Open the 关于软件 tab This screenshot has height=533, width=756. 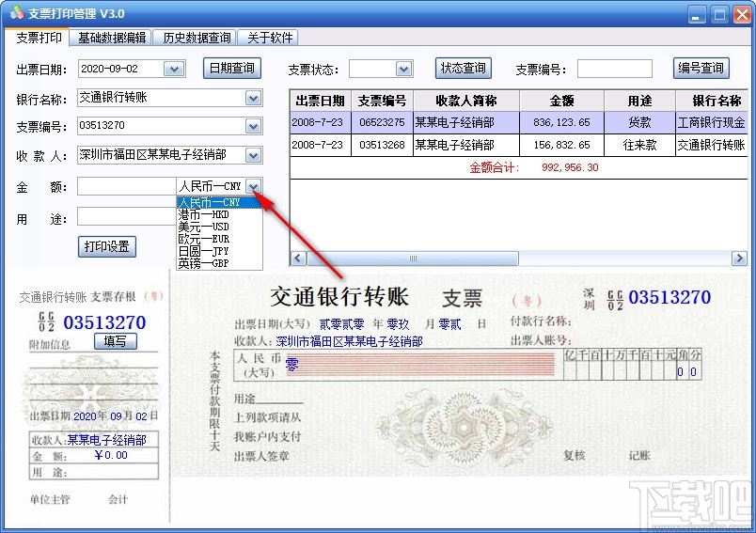[270, 38]
